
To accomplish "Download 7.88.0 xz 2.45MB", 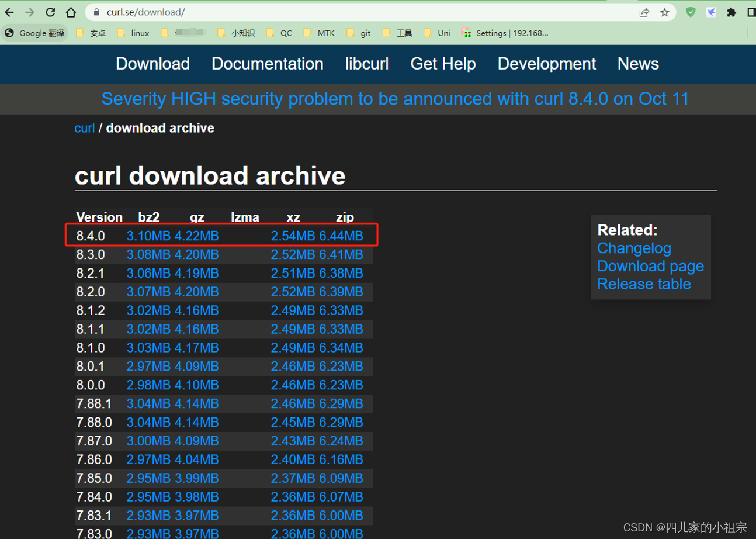I will pyautogui.click(x=293, y=422).
